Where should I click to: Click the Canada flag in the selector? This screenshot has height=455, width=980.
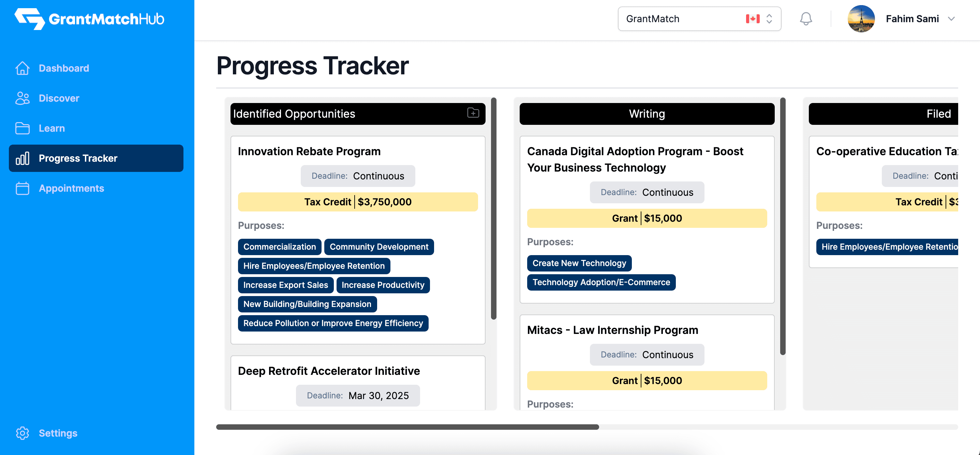(x=753, y=19)
